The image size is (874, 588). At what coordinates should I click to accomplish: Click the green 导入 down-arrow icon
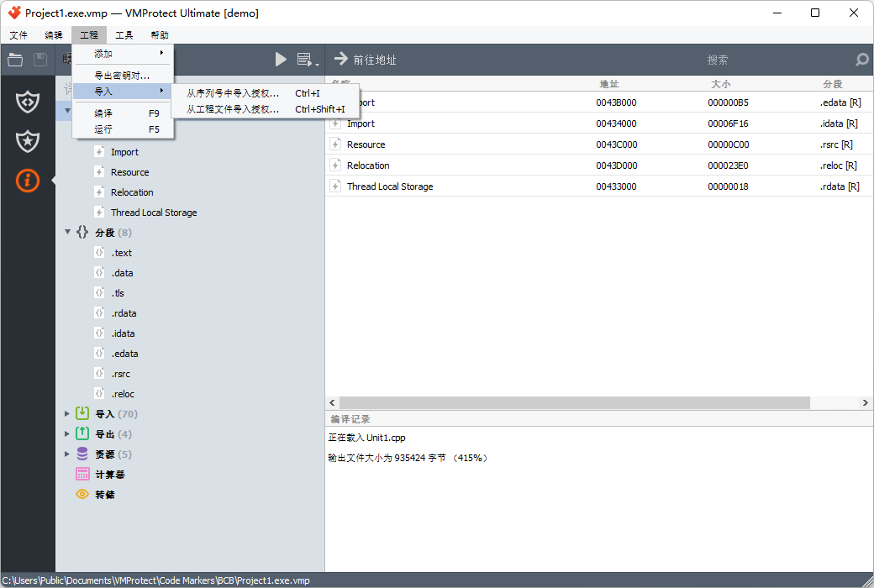point(82,413)
